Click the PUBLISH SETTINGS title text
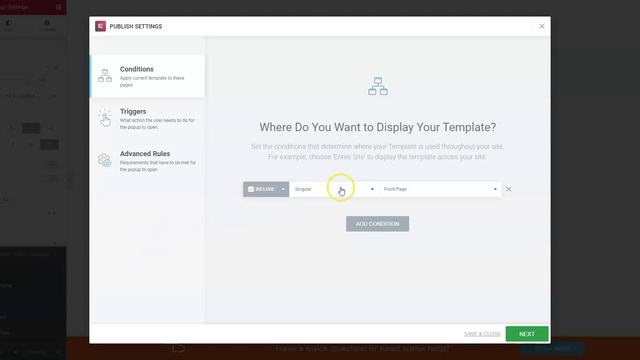Screen dimensions: 640x360 click(136, 27)
